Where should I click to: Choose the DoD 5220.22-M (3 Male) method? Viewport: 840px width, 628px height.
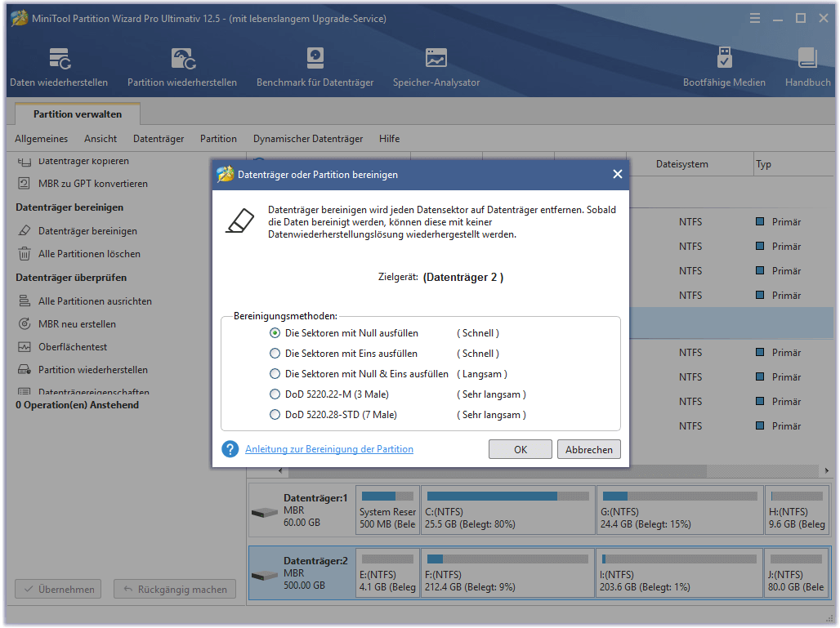click(x=275, y=394)
